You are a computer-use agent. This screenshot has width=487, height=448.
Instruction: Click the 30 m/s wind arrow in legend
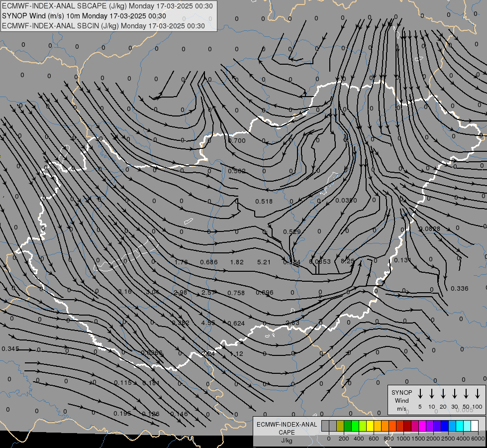click(x=454, y=393)
